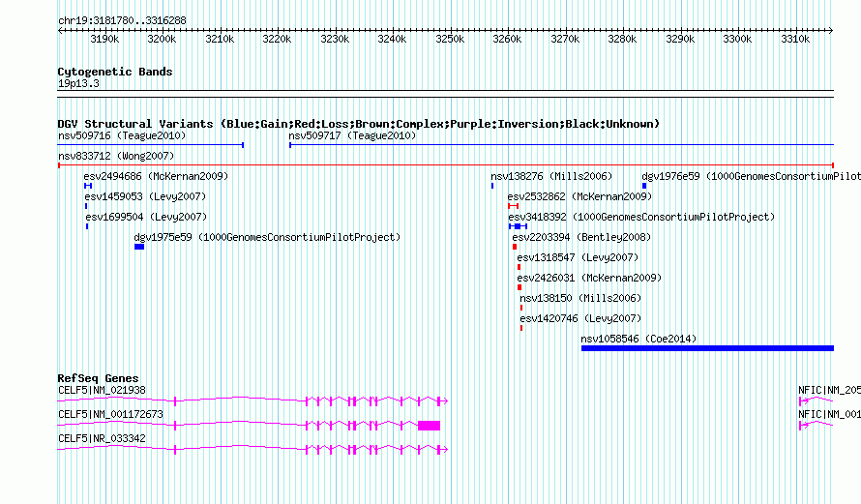The image size is (861, 504).
Task: Click the nsv509717 (Teague2010) variant label
Action: (x=352, y=135)
